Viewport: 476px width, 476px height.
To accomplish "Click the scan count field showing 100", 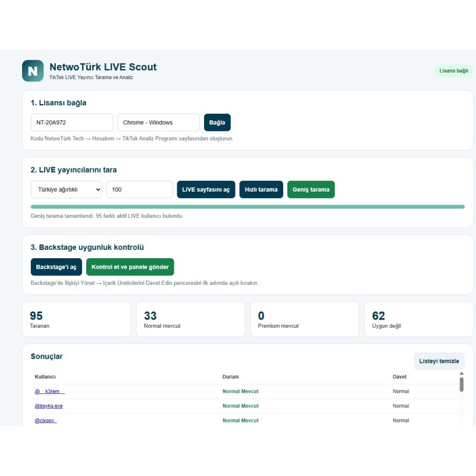I will click(139, 189).
